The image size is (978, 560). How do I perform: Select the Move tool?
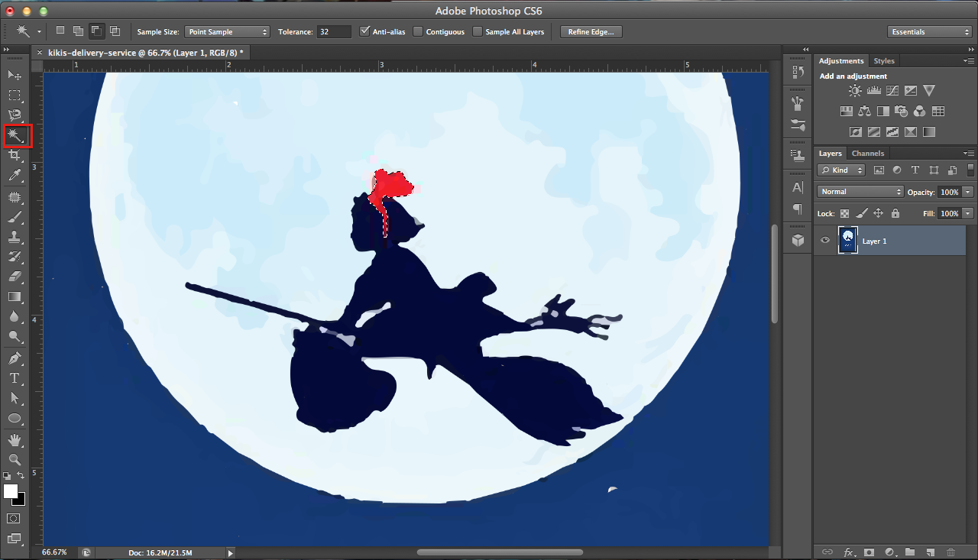(15, 75)
